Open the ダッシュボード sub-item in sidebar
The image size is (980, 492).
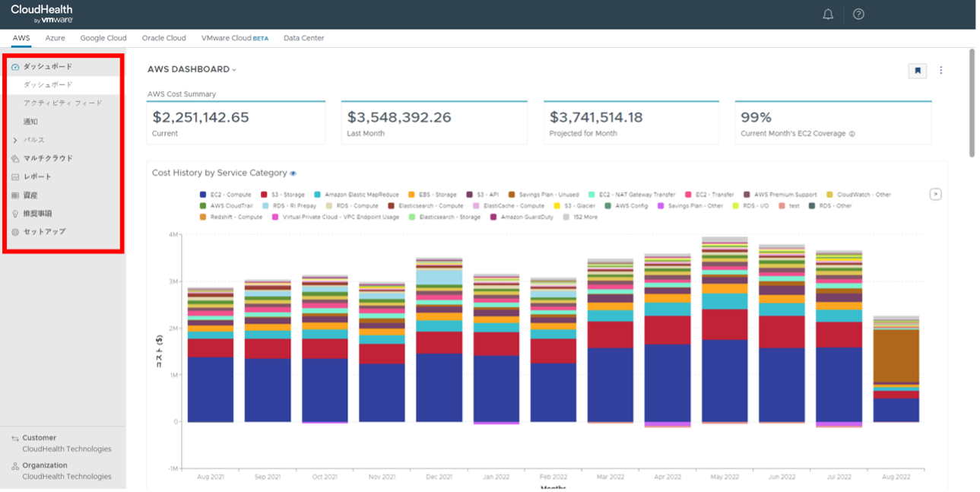click(64, 85)
